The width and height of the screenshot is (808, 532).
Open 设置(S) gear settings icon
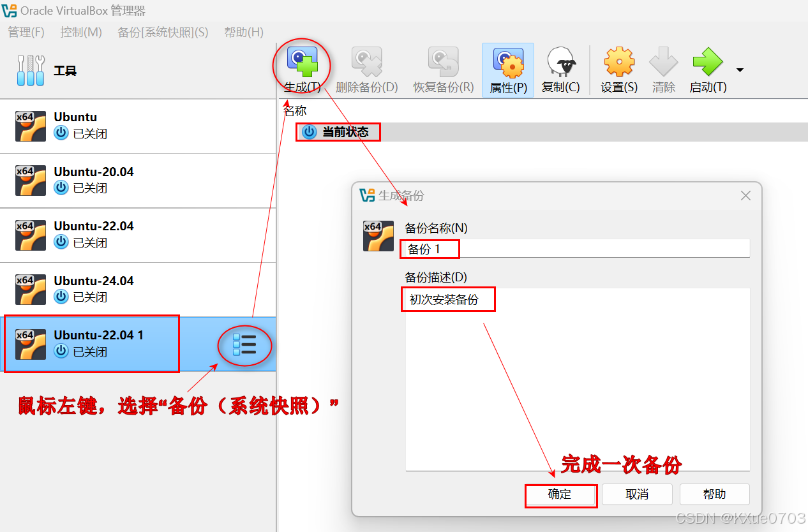pyautogui.click(x=619, y=63)
